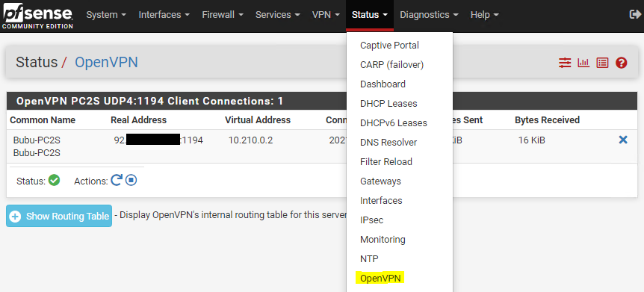Stop the OpenVPN service stop icon
The image size is (644, 292).
131,180
